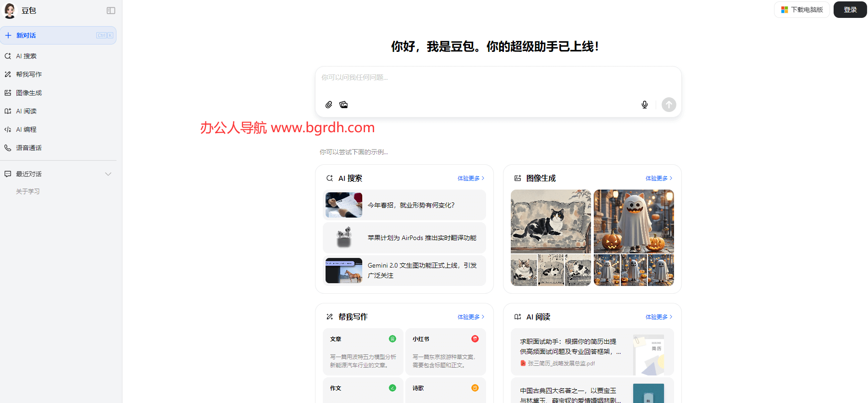
Task: Click the screenshot capture icon in input box
Action: 343,105
